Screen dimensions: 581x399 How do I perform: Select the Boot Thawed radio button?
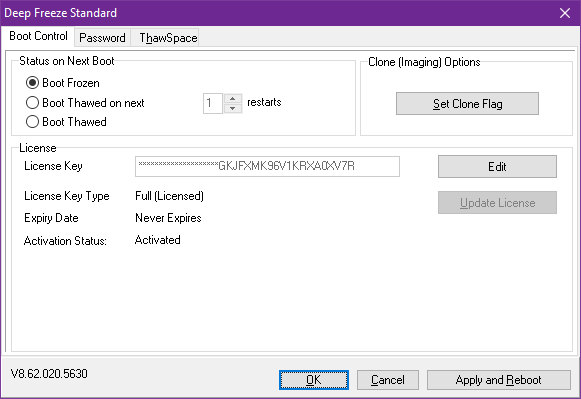click(x=32, y=122)
